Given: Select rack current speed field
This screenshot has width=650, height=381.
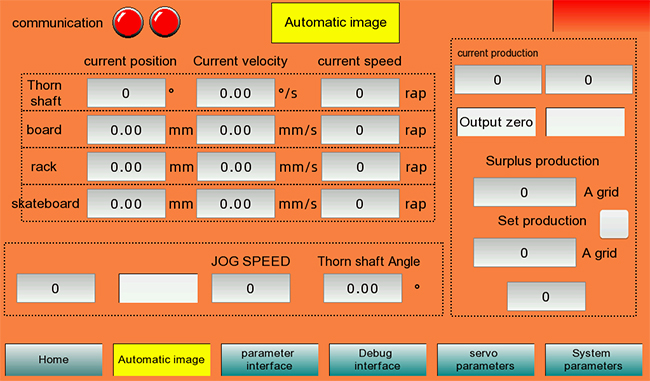Looking at the screenshot, I should pyautogui.click(x=360, y=167).
